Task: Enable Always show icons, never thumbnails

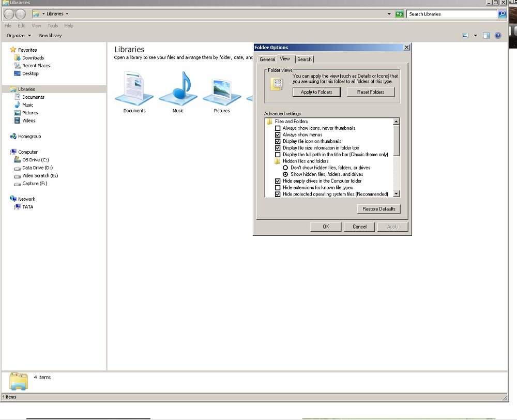Action: tap(278, 128)
